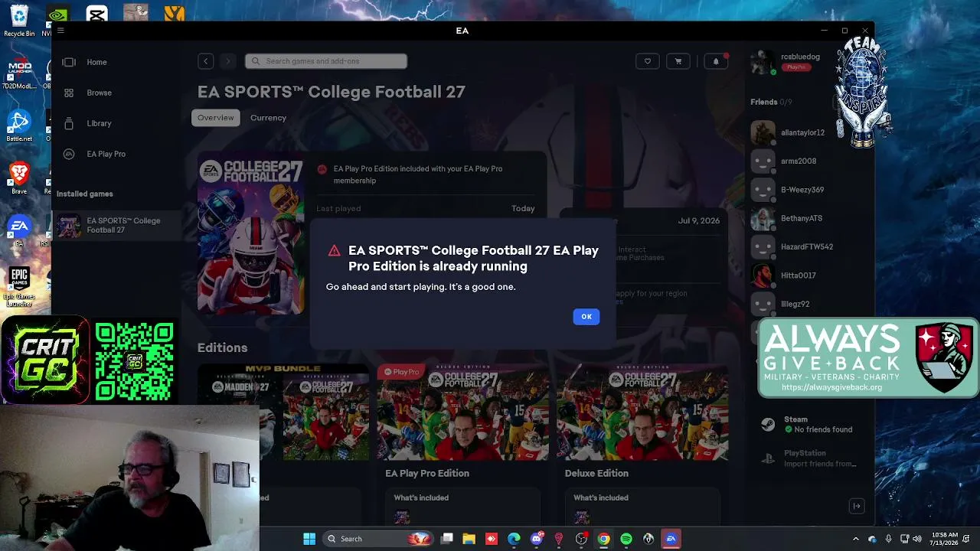The width and height of the screenshot is (980, 551).
Task: Open File Explorer from taskbar
Action: pyautogui.click(x=469, y=539)
